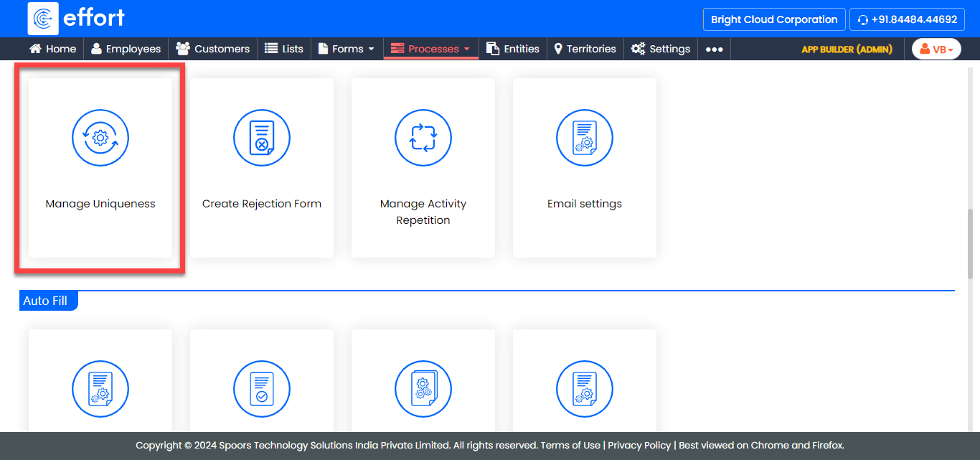
Task: Select the Auto Fill multi-document gear icon
Action: pyautogui.click(x=423, y=390)
